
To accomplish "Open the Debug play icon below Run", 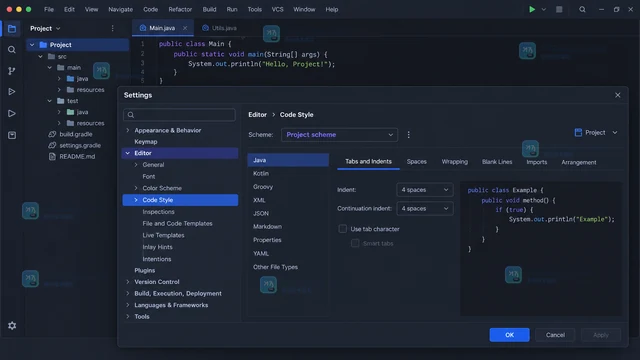I will [12, 113].
